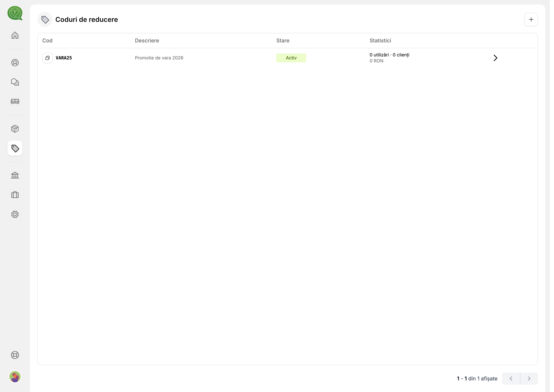Viewport: 554px width, 392px height.
Task: Click the green heart logo icon
Action: (x=15, y=13)
